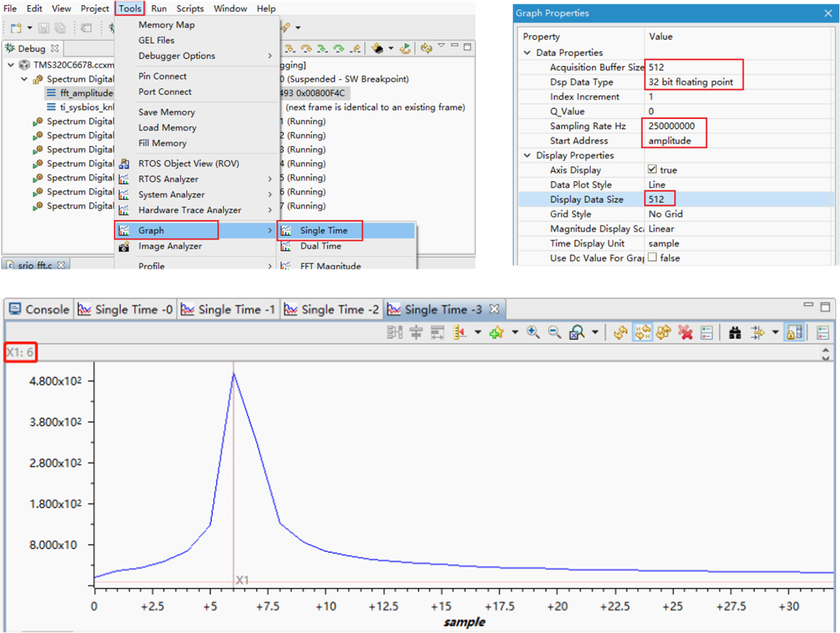Click the green star add icon on graph toolbar
The width and height of the screenshot is (840, 633).
pyautogui.click(x=497, y=333)
